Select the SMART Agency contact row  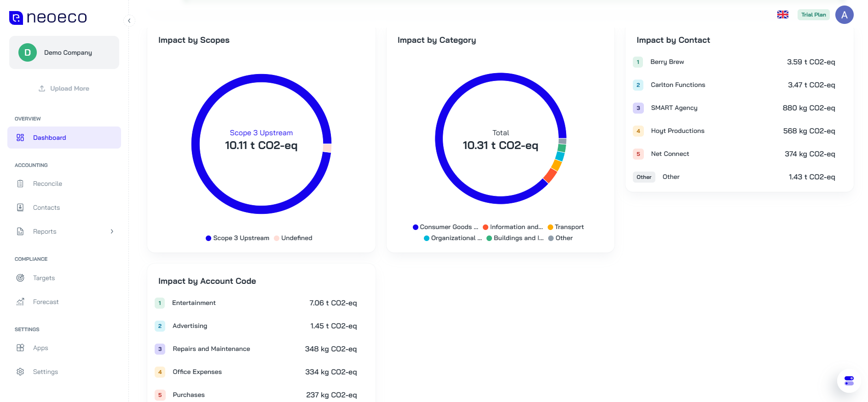(739, 108)
